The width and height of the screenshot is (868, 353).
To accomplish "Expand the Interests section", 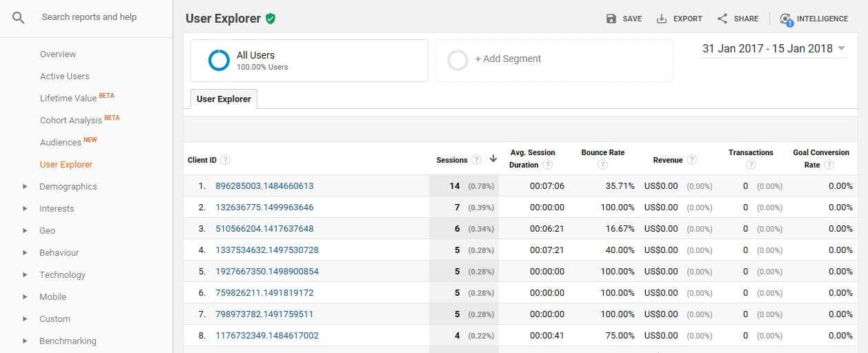I will pyautogui.click(x=25, y=208).
